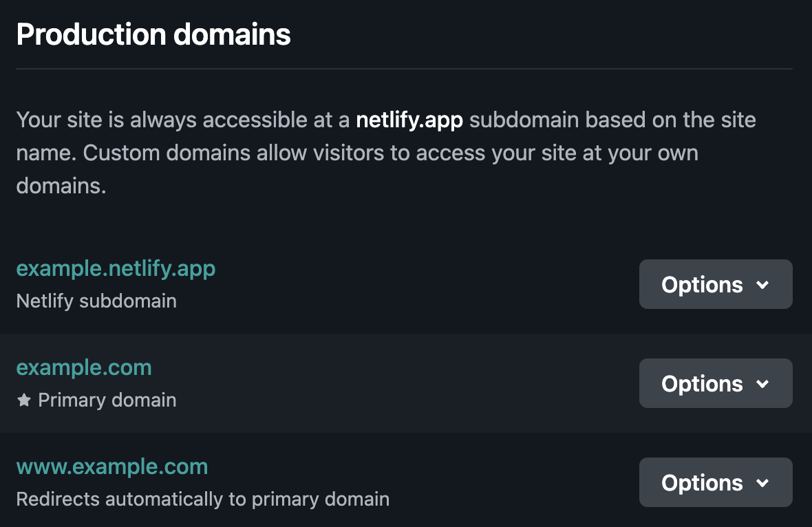Click the redirect description under www.example.com
Image resolution: width=812 pixels, height=527 pixels.
pyautogui.click(x=203, y=499)
